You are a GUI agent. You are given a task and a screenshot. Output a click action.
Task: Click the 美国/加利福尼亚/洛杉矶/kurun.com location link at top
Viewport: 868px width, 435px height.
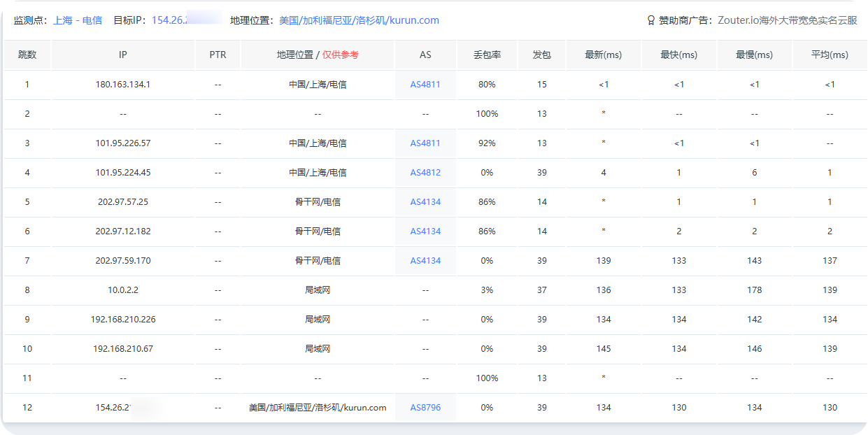[359, 20]
